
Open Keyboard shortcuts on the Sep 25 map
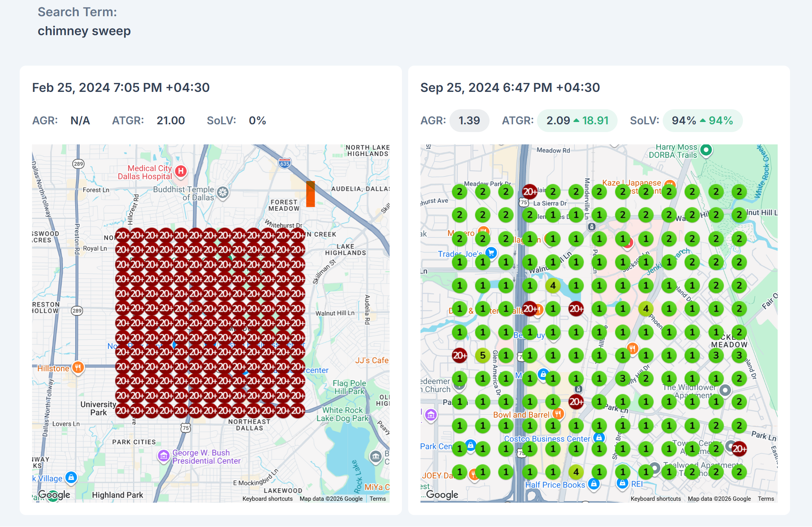[656, 499]
